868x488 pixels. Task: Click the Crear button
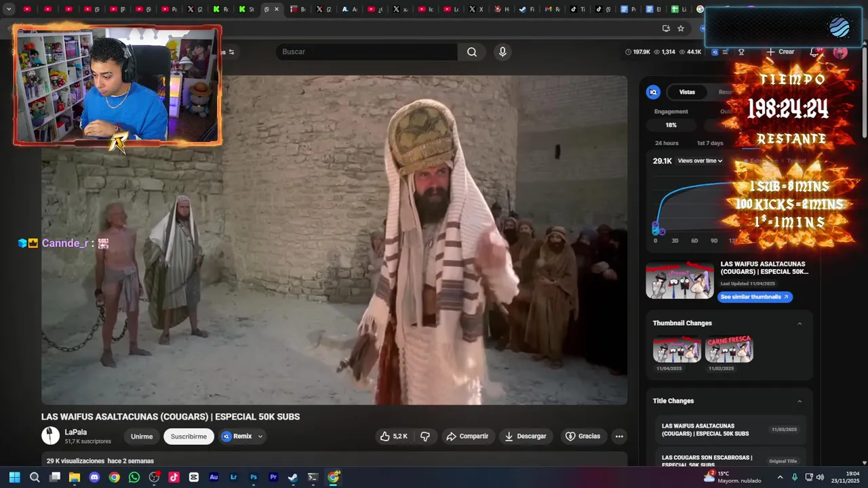(781, 52)
